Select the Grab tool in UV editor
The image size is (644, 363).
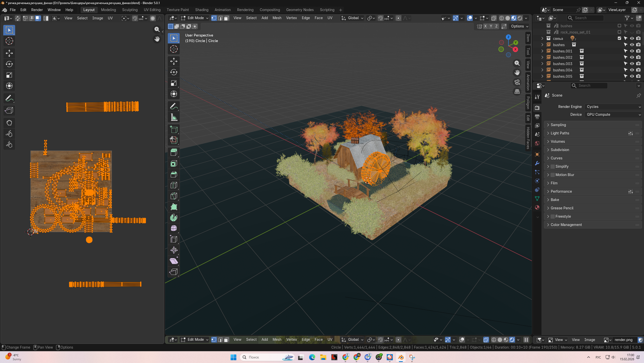click(x=9, y=123)
